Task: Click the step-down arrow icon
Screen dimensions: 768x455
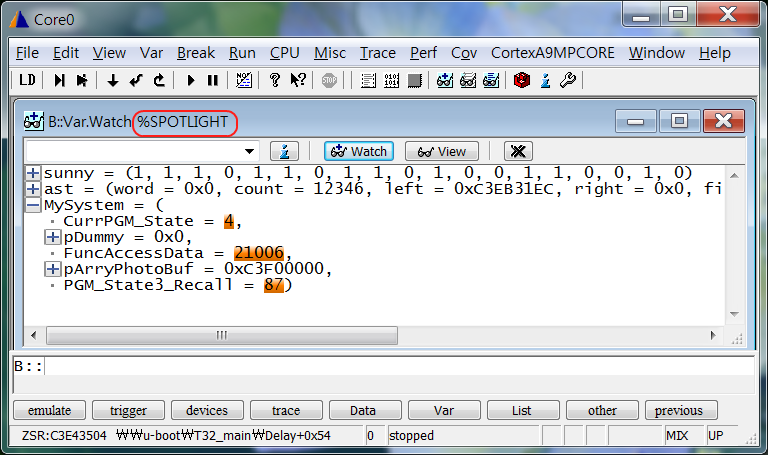Action: (112, 80)
